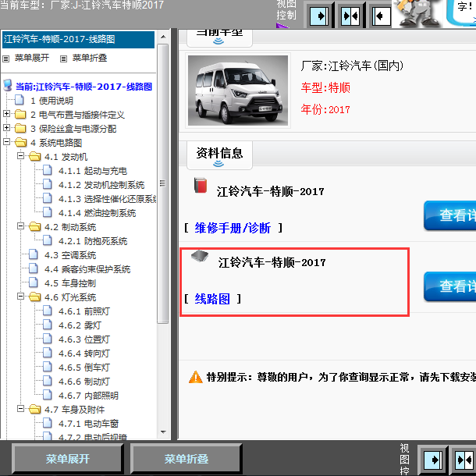
Task: Open 4.1.2 发动机控制系统
Action: (x=101, y=185)
